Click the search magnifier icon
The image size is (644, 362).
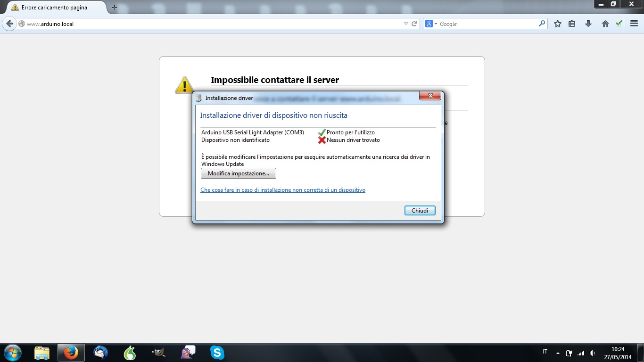click(x=542, y=24)
